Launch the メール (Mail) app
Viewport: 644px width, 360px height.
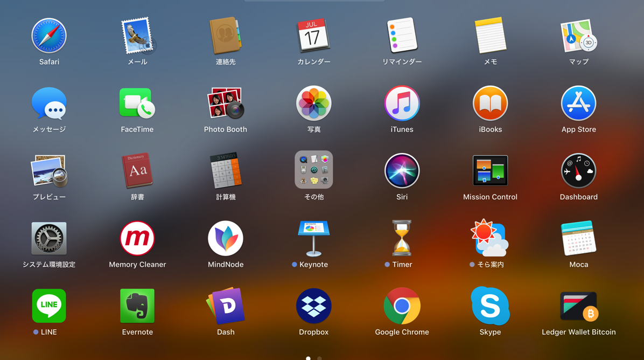click(x=138, y=36)
